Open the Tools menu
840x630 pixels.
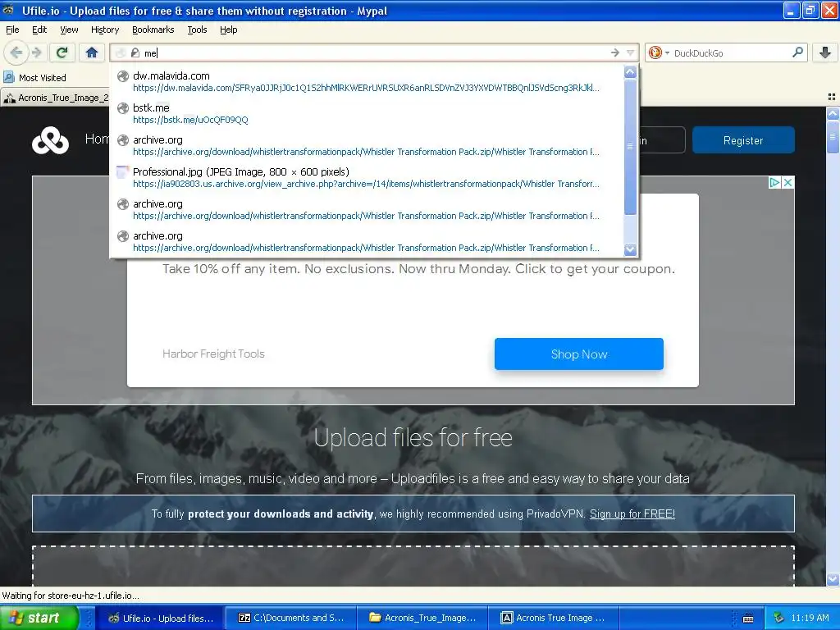[x=197, y=30]
